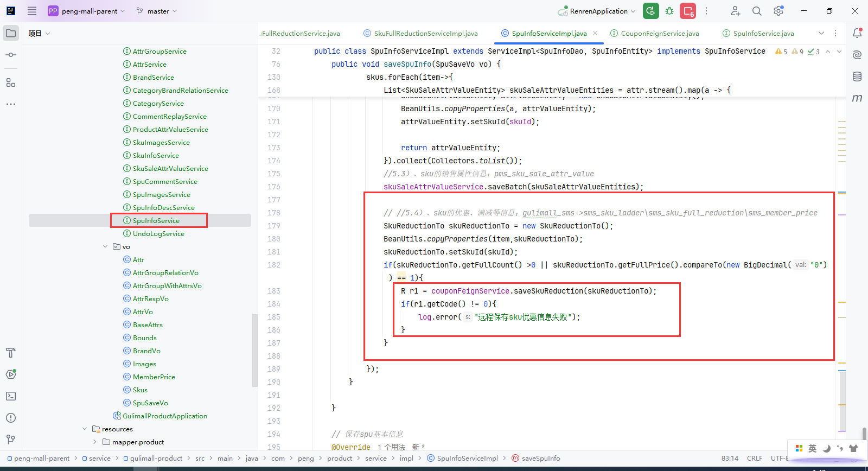Click the couponFeignService field reference
The height and width of the screenshot is (471, 868).
click(470, 291)
